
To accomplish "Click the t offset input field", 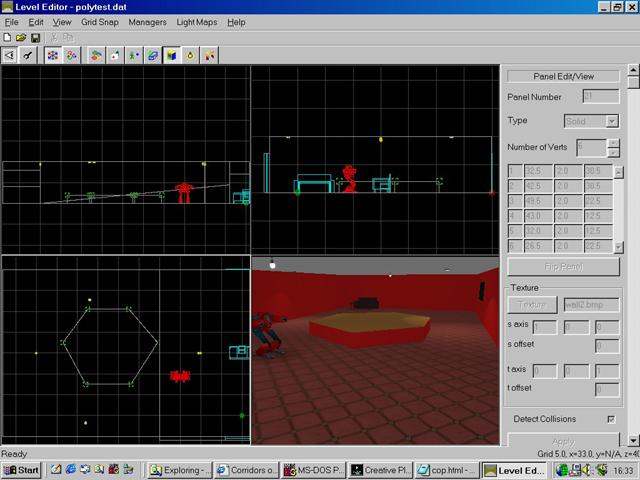I will coord(607,389).
